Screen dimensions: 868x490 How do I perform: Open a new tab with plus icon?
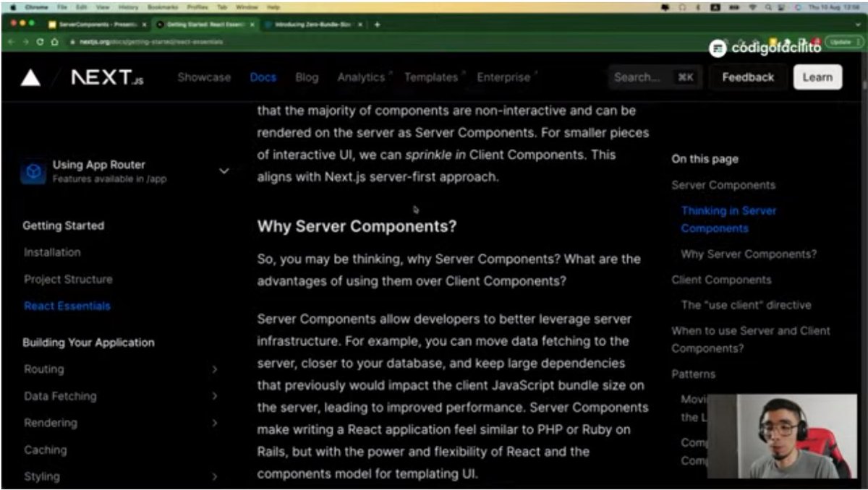[x=377, y=24]
